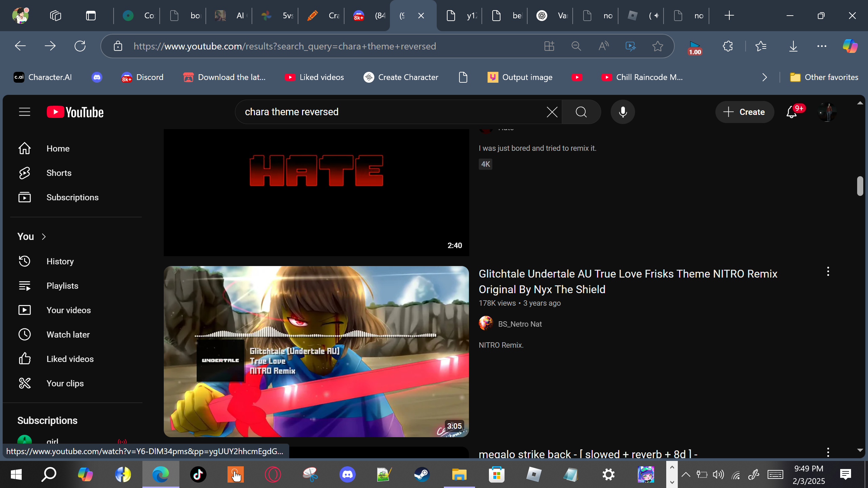Screen dimensions: 868x488
Task: Open the browser Extensions puzzle icon
Action: 728,46
